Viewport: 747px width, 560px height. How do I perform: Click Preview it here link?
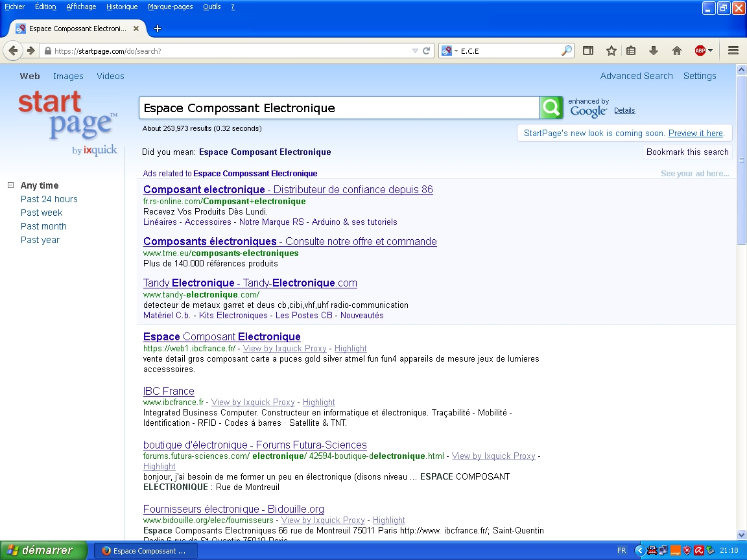[696, 134]
